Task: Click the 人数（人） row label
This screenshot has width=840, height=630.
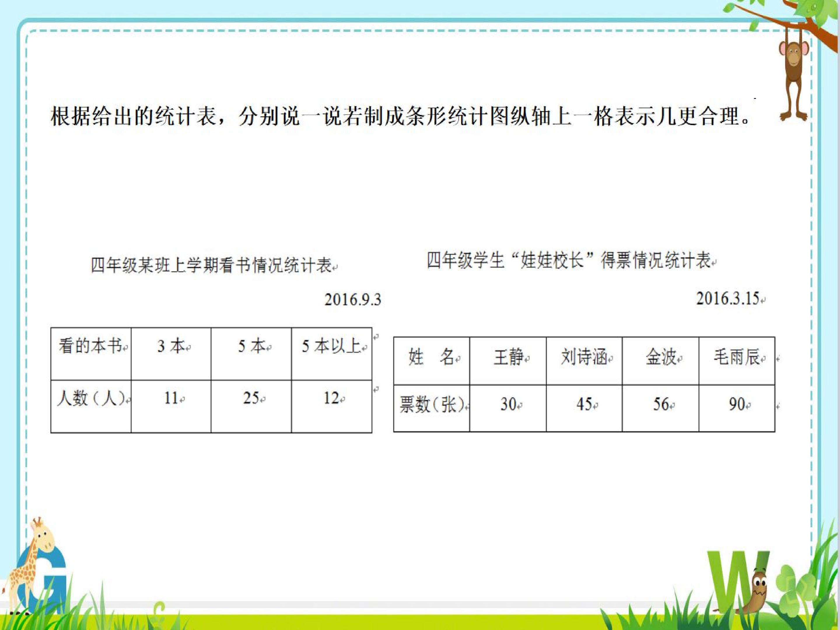Action: click(x=91, y=406)
